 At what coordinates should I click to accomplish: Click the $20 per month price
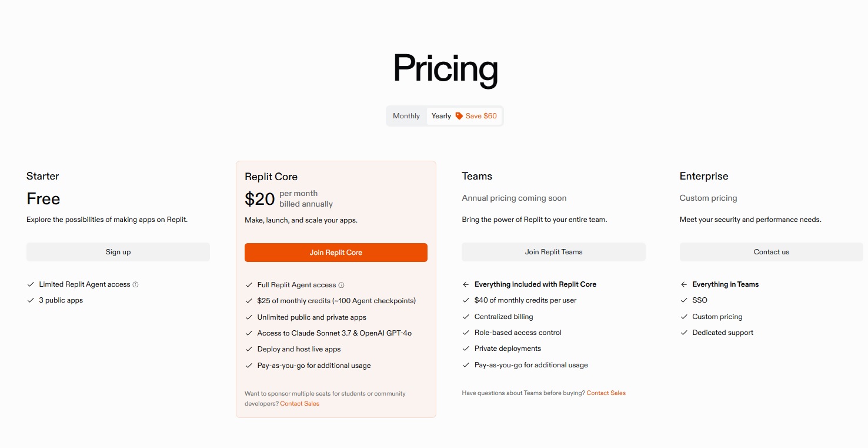point(260,199)
